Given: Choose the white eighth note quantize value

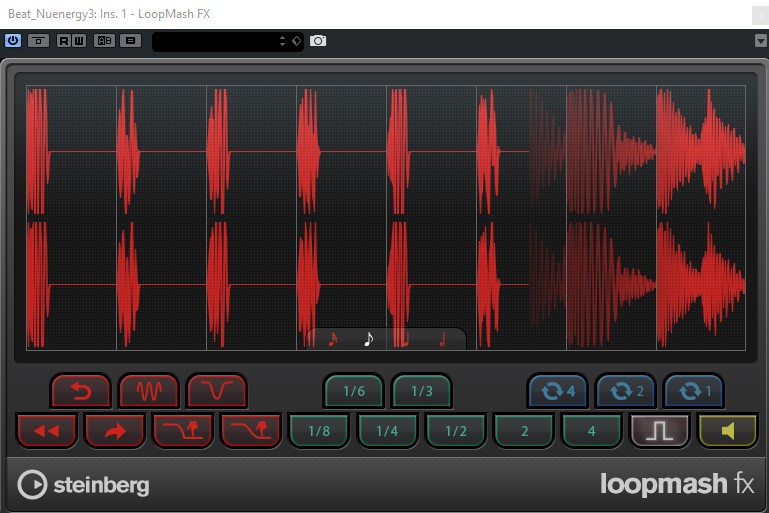Looking at the screenshot, I should coord(369,339).
